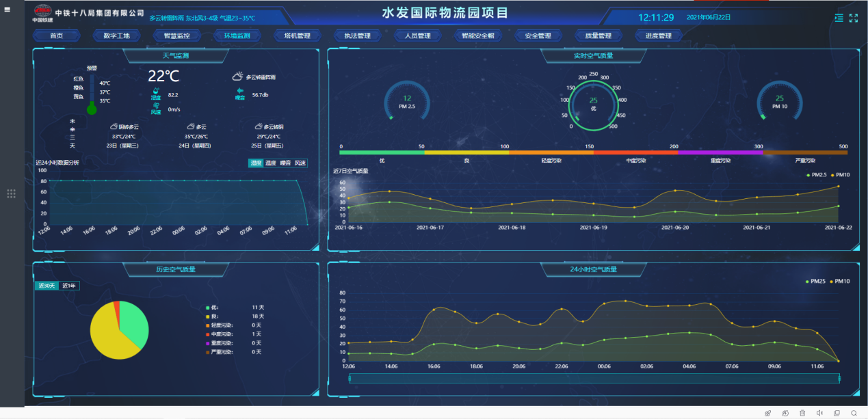Toggle PM10 series in the 24-hour chart legend
Screen dimensions: 868x419
click(x=842, y=282)
